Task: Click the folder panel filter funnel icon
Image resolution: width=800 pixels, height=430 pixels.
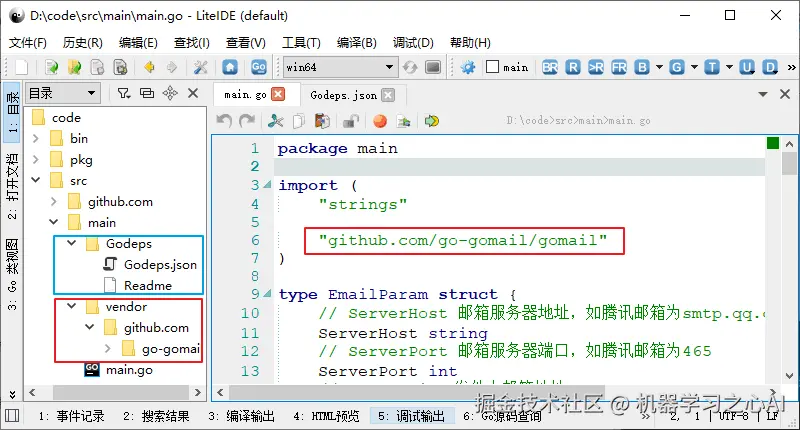Action: 123,93
